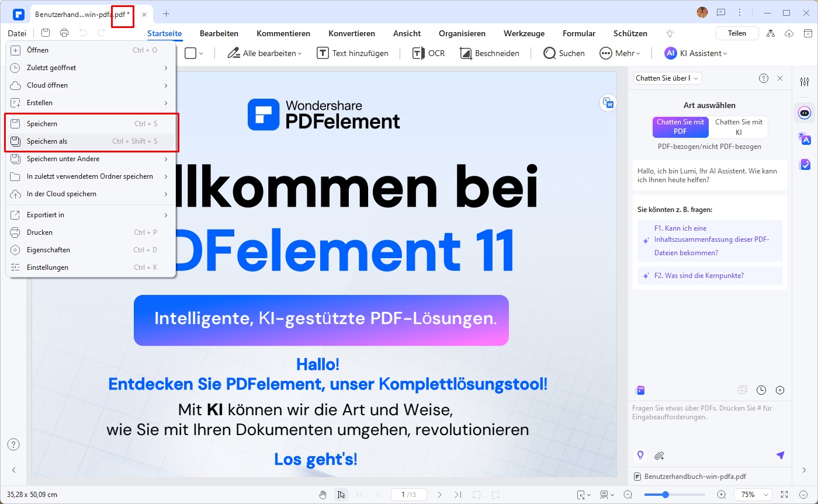Expand the Zuletzt geöffnet submenu
This screenshot has width=818, height=504.
tap(91, 68)
